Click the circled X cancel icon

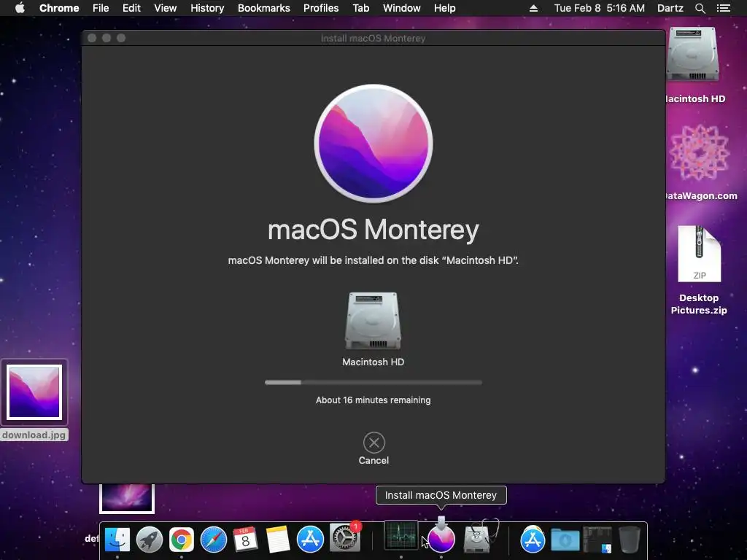tap(374, 443)
